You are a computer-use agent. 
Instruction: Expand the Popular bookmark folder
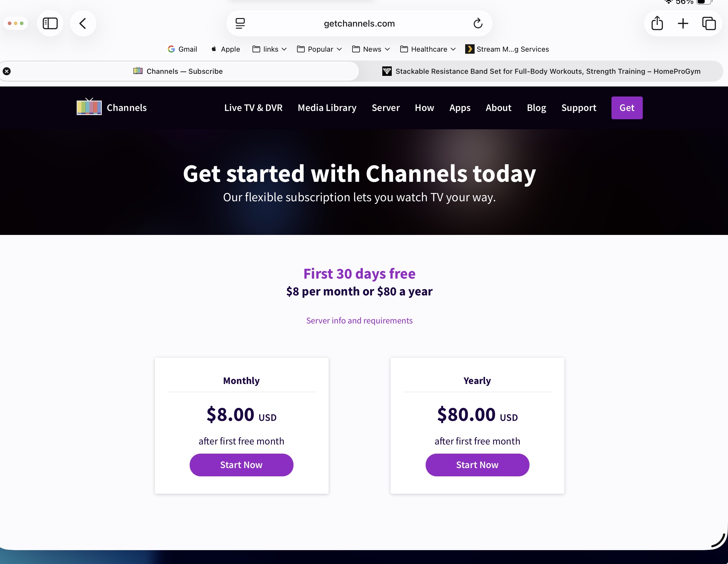click(x=319, y=49)
